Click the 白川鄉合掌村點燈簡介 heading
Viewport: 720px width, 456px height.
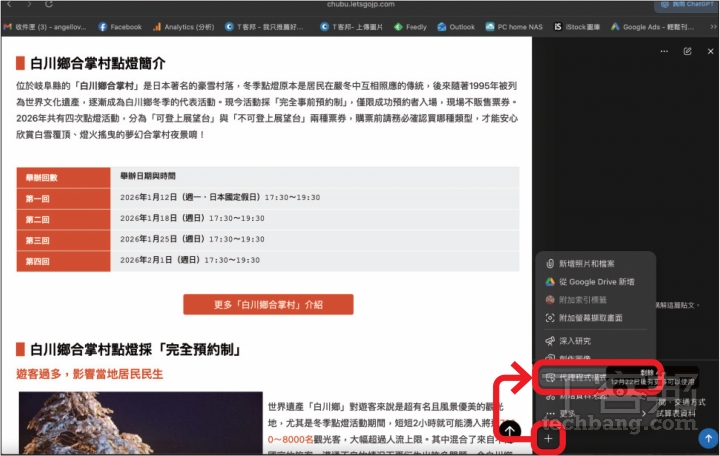97,63
